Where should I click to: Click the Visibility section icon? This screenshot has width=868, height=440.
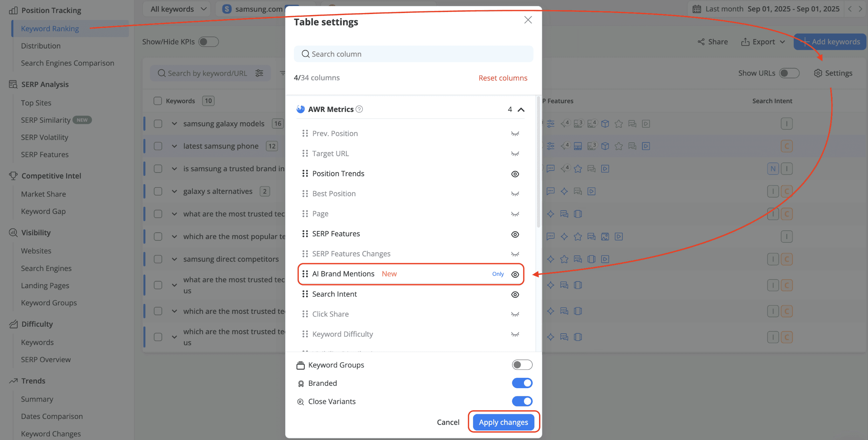[13, 232]
